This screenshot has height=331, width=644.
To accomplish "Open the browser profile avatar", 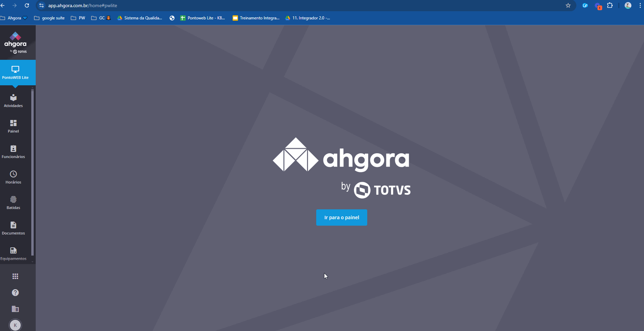I will coord(628,5).
